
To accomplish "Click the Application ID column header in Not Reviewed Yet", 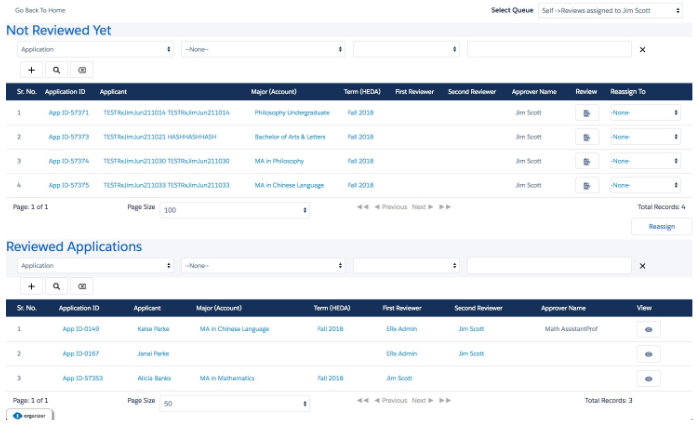I will click(x=66, y=91).
